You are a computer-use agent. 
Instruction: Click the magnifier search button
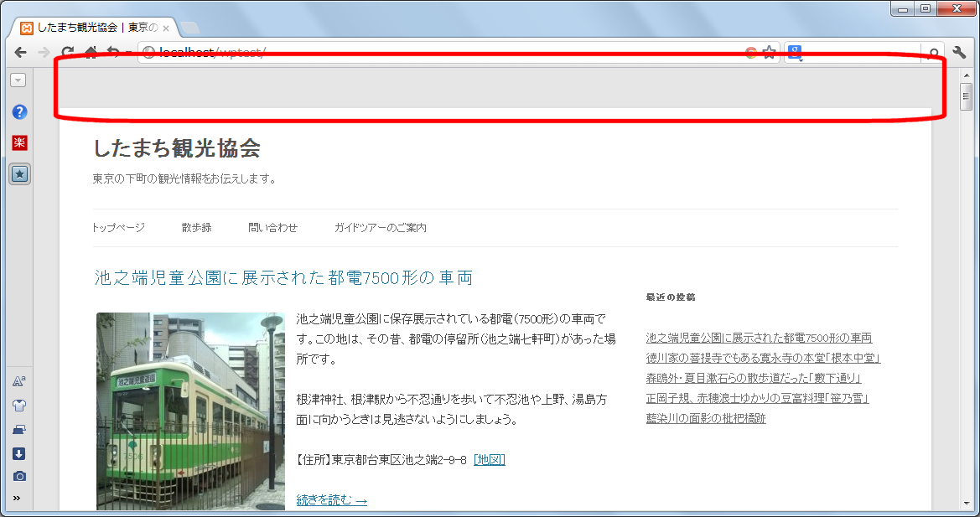pos(933,53)
